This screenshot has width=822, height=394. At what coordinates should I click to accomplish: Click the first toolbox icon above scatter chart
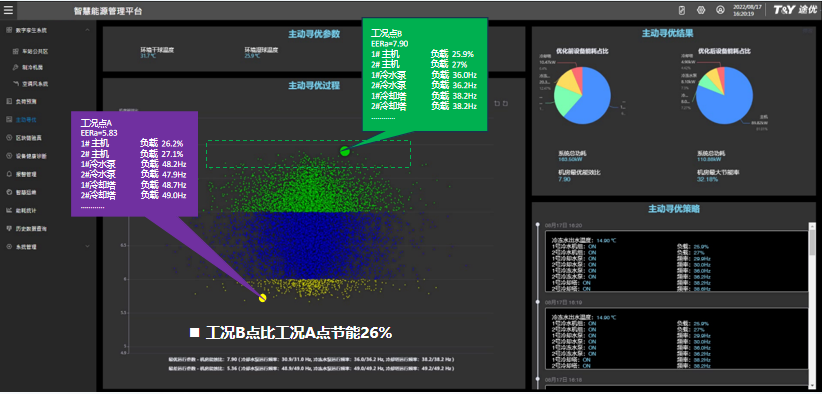497,103
